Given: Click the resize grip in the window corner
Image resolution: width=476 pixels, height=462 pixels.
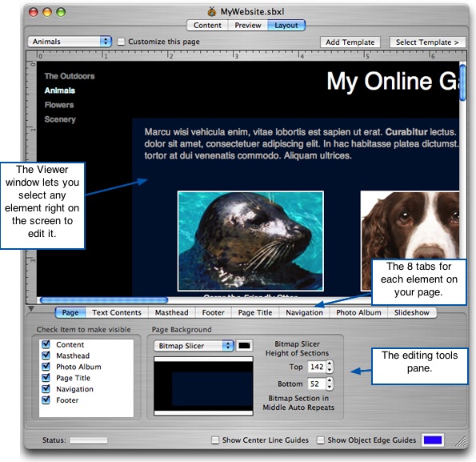Looking at the screenshot, I should pyautogui.click(x=462, y=441).
